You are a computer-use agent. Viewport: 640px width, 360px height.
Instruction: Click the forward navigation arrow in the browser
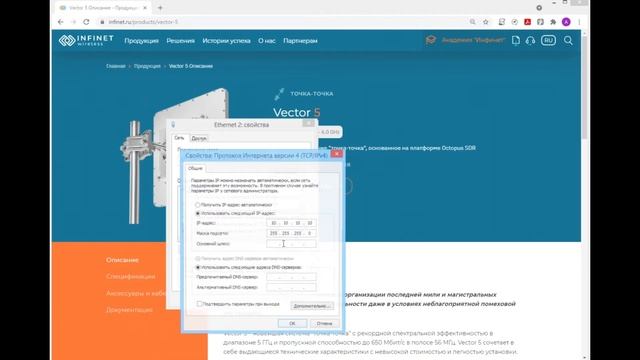tap(73, 22)
